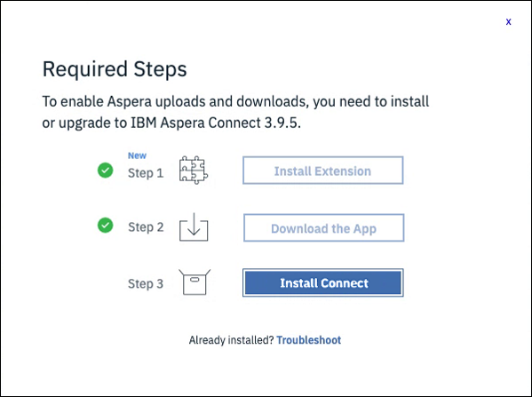Close the Required Steps dialog
532x397 pixels.
(508, 21)
